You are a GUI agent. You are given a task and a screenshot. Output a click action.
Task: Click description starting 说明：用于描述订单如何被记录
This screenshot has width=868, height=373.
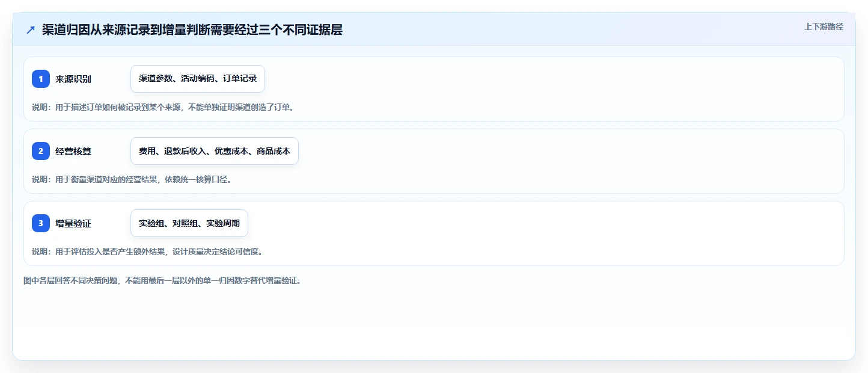[x=163, y=108]
